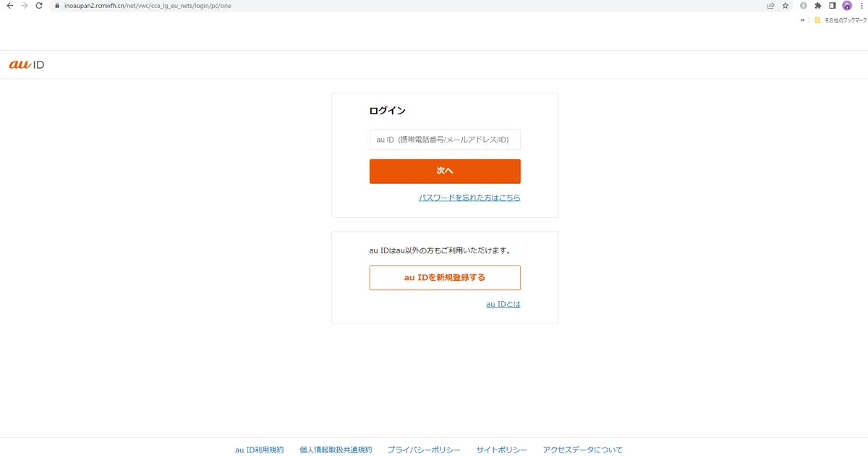The image size is (868, 456).
Task: Expand hidden bookmarks with the double chevron
Action: 802,20
